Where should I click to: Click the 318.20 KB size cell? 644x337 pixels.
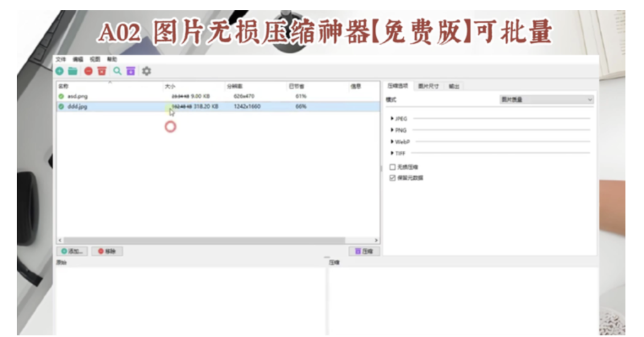pyautogui.click(x=206, y=106)
